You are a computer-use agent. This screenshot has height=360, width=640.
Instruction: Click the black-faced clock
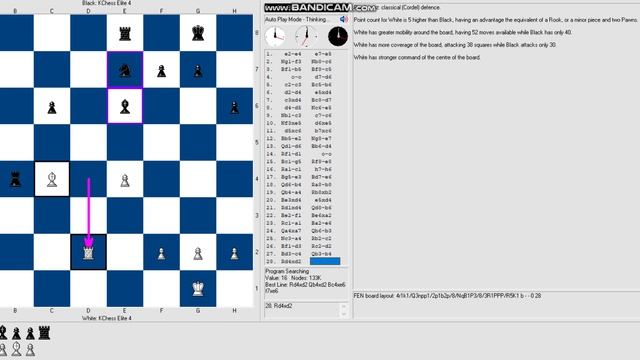coord(338,36)
